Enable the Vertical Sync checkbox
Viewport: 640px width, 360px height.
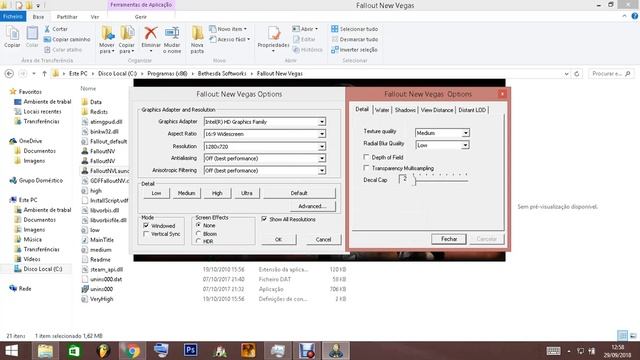(146, 234)
